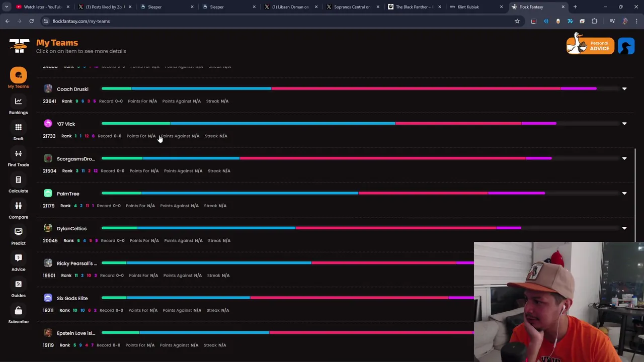
Task: Expand the PalmTree team row
Action: [x=624, y=194]
